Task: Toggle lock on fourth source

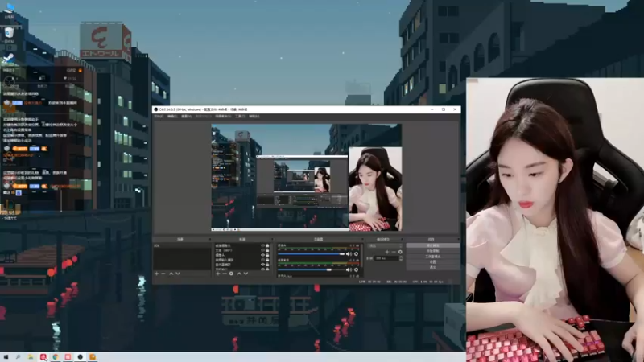Action: pos(267,260)
